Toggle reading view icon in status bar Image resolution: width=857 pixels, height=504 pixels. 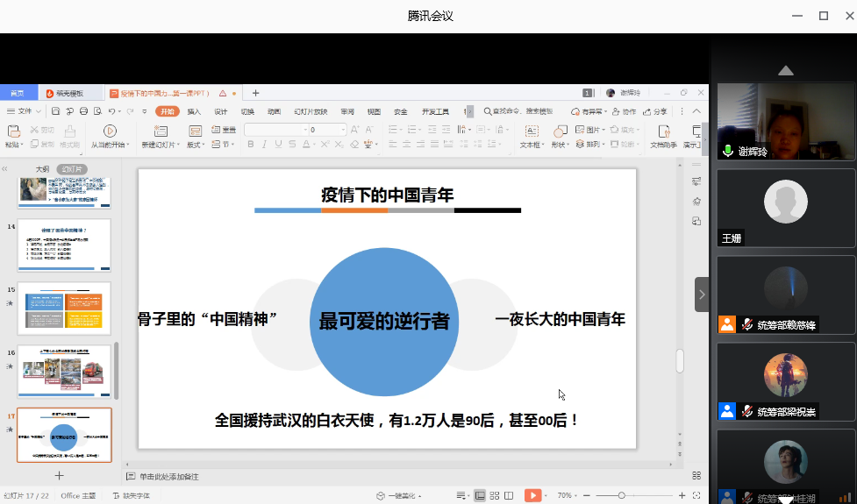click(x=511, y=495)
